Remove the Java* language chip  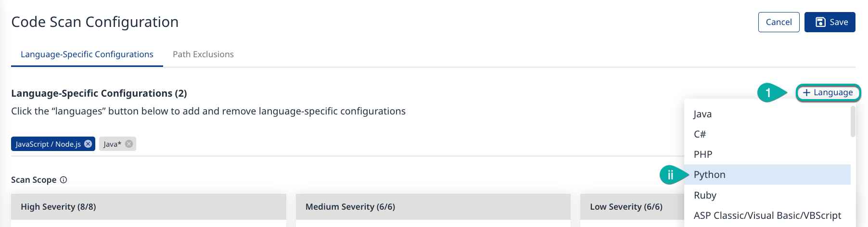coord(129,144)
